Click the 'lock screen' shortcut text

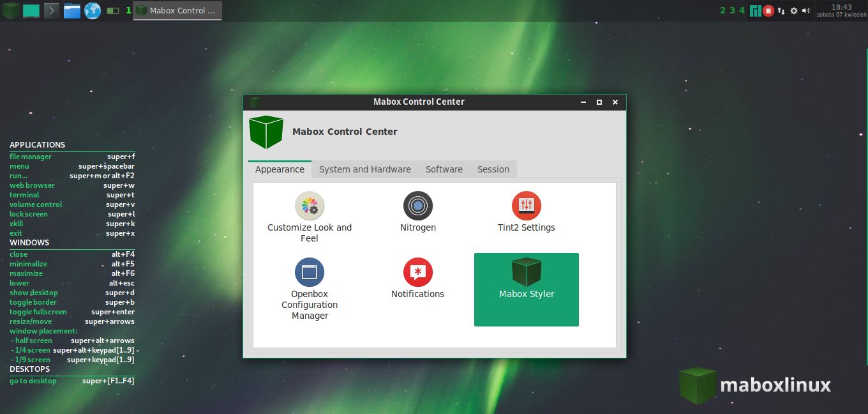29,214
